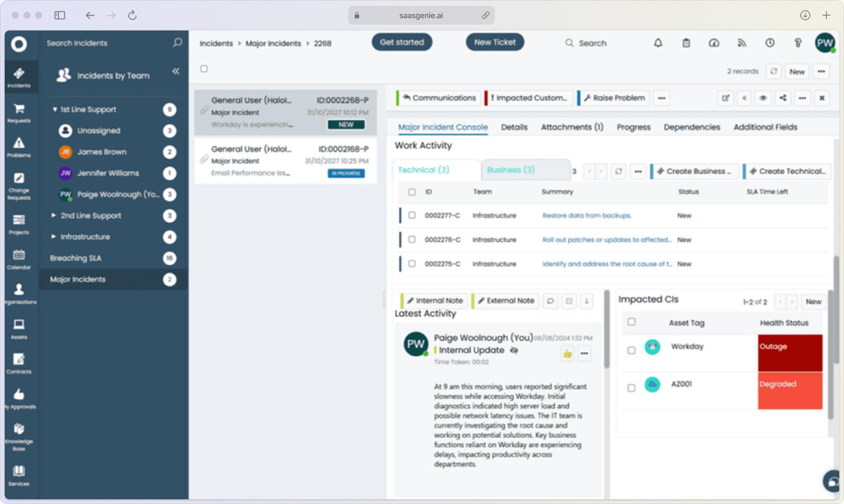Open the help question mark icon
The width and height of the screenshot is (844, 504).
[x=798, y=43]
